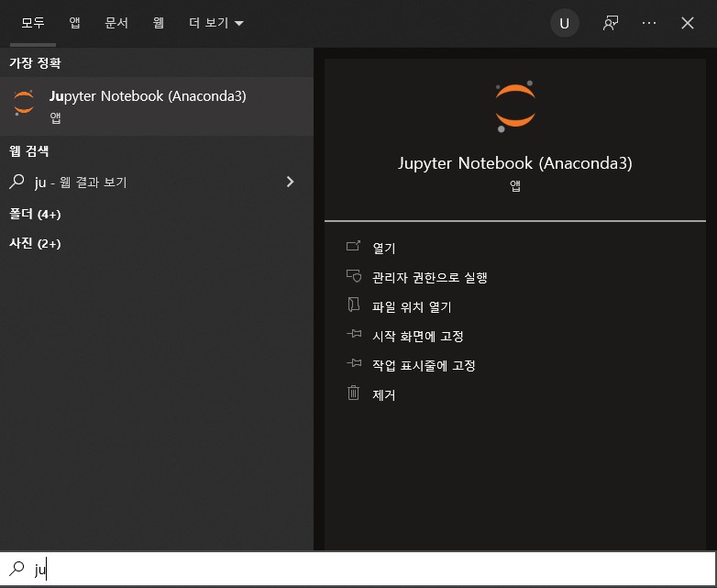
Task: Close the search panel with X
Action: point(688,23)
